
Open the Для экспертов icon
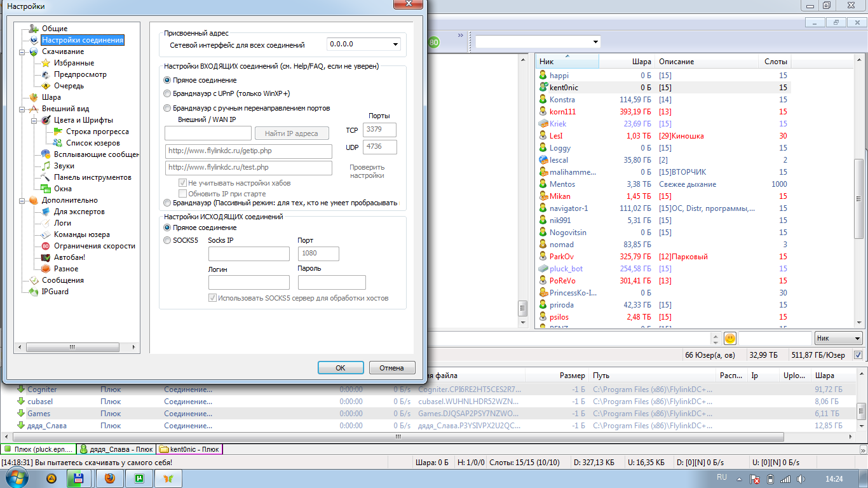(x=46, y=212)
